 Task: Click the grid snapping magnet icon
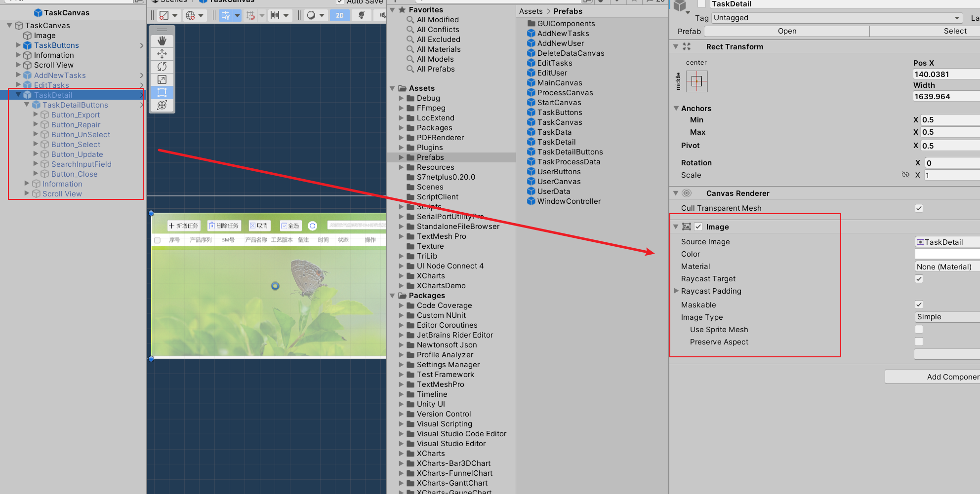(250, 15)
